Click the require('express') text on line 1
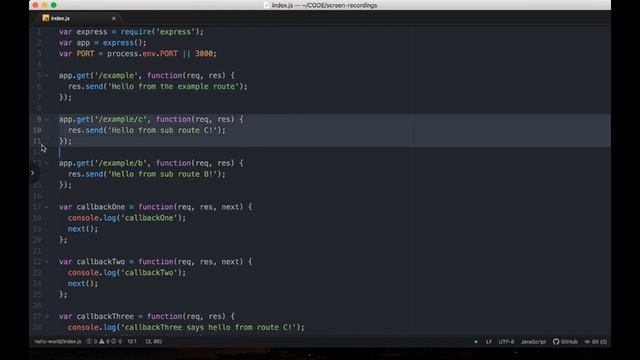The image size is (640, 360). click(160, 32)
